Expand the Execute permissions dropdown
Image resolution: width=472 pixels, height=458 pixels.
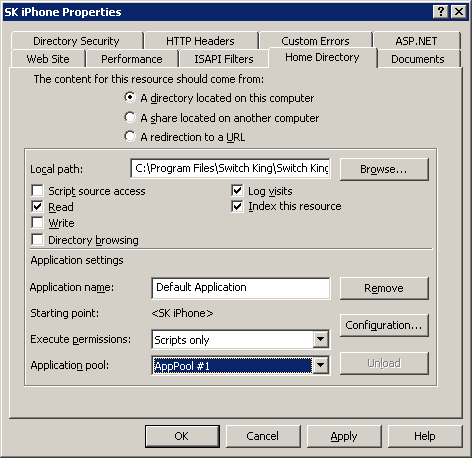click(x=321, y=339)
